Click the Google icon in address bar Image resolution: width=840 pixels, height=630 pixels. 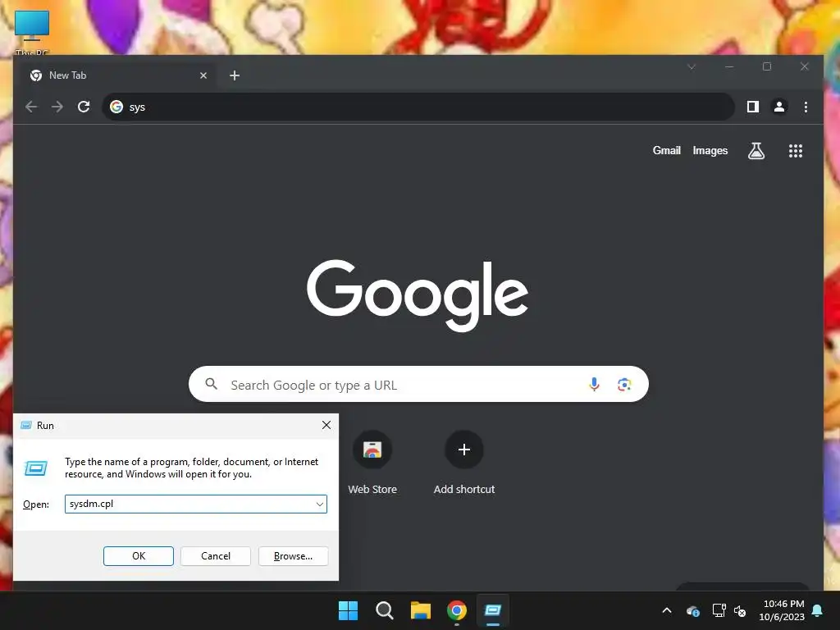click(x=116, y=107)
